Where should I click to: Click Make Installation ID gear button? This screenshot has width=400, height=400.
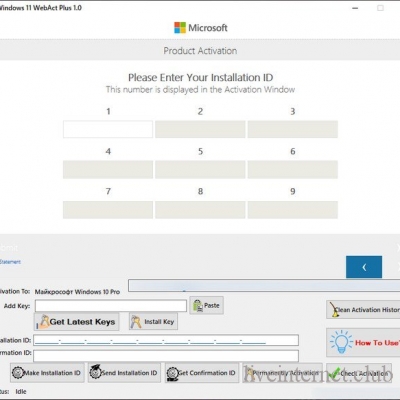pyautogui.click(x=47, y=373)
